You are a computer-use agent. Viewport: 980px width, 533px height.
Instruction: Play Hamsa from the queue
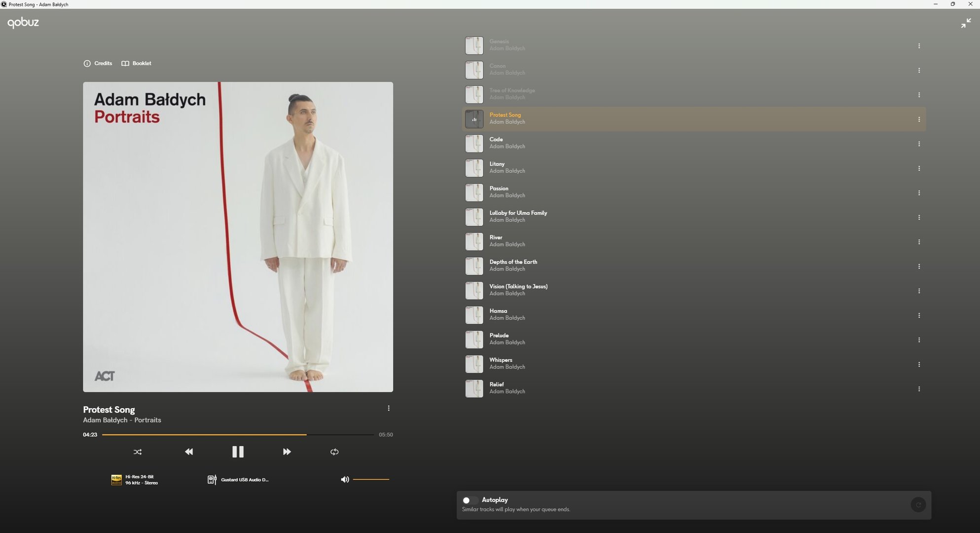pyautogui.click(x=693, y=315)
